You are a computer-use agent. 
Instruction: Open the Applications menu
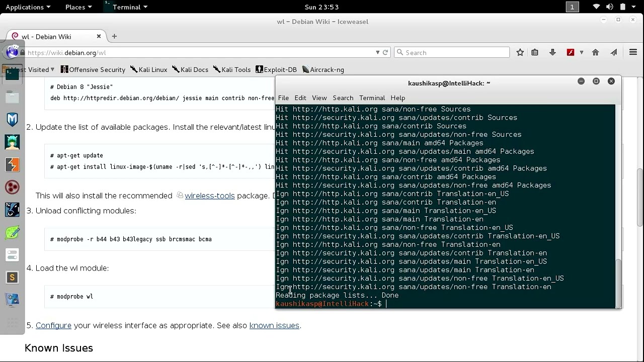(x=28, y=7)
